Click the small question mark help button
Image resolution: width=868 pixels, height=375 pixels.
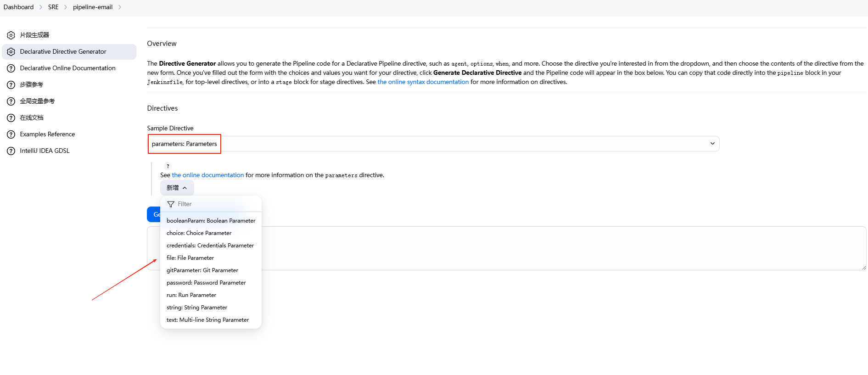tap(168, 166)
